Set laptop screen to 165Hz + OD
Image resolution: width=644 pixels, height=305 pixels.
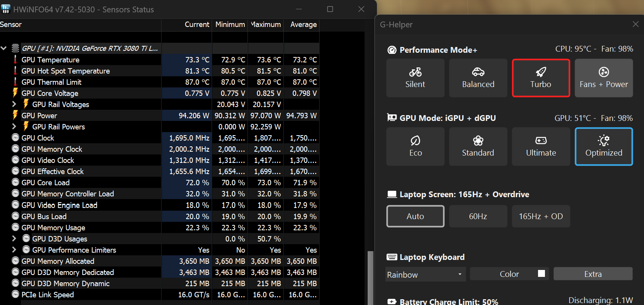[541, 216]
